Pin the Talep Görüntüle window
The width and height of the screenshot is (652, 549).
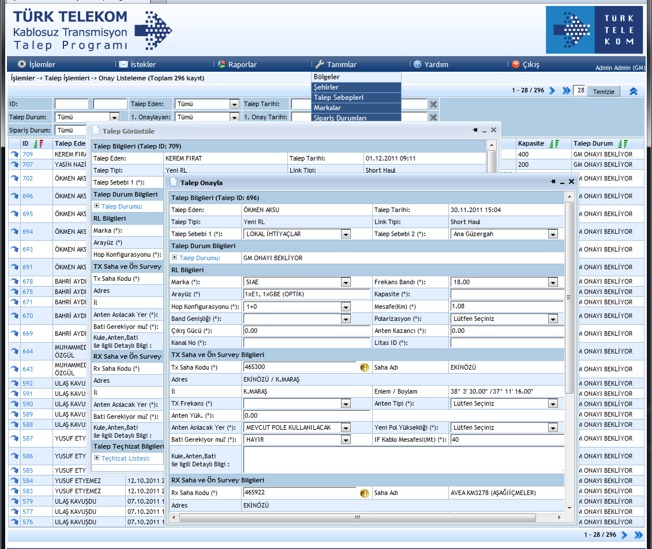tap(475, 130)
